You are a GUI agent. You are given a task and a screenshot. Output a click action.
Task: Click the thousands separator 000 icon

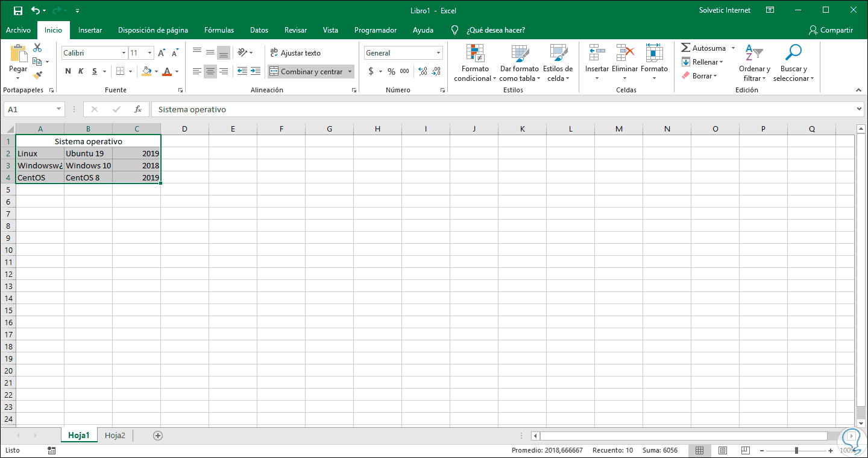404,71
